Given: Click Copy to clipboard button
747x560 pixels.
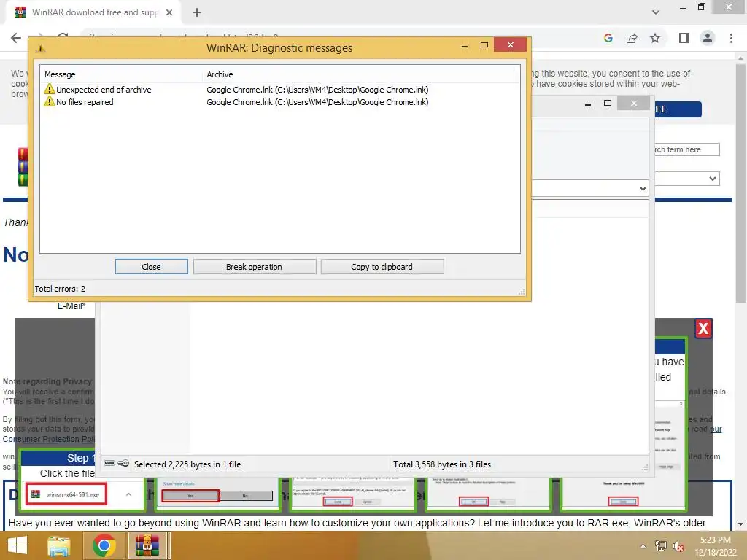Looking at the screenshot, I should 382,267.
